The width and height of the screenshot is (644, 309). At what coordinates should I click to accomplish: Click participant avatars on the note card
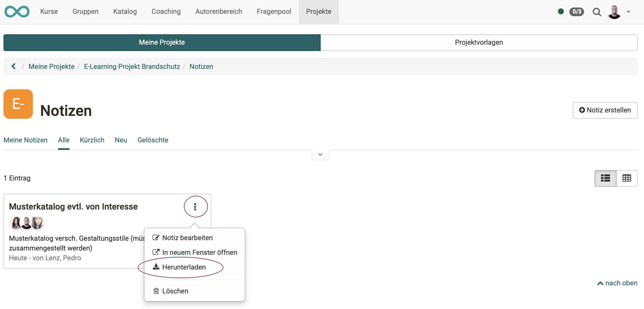27,223
